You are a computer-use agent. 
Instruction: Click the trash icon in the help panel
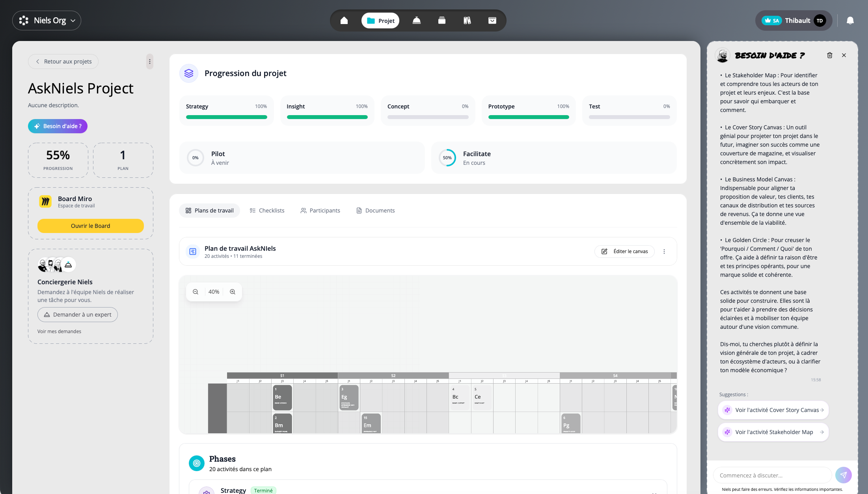830,55
